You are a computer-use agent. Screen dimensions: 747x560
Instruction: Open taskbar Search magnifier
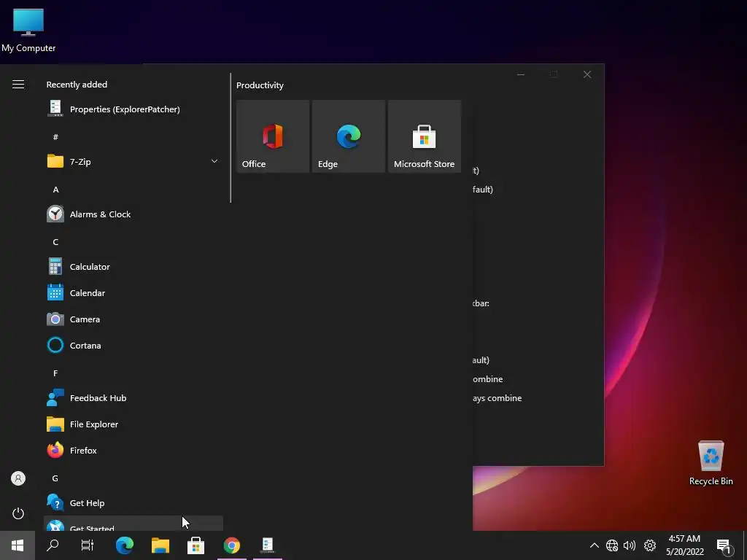pos(53,545)
